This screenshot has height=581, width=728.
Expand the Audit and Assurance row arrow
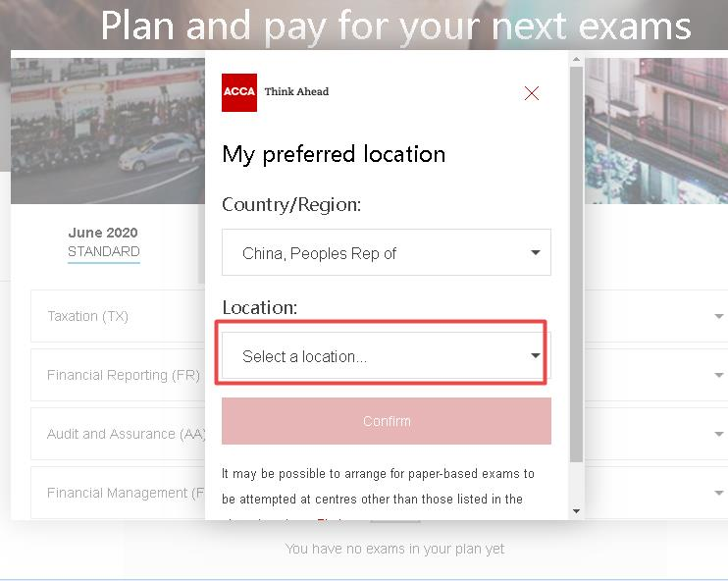pyautogui.click(x=719, y=434)
